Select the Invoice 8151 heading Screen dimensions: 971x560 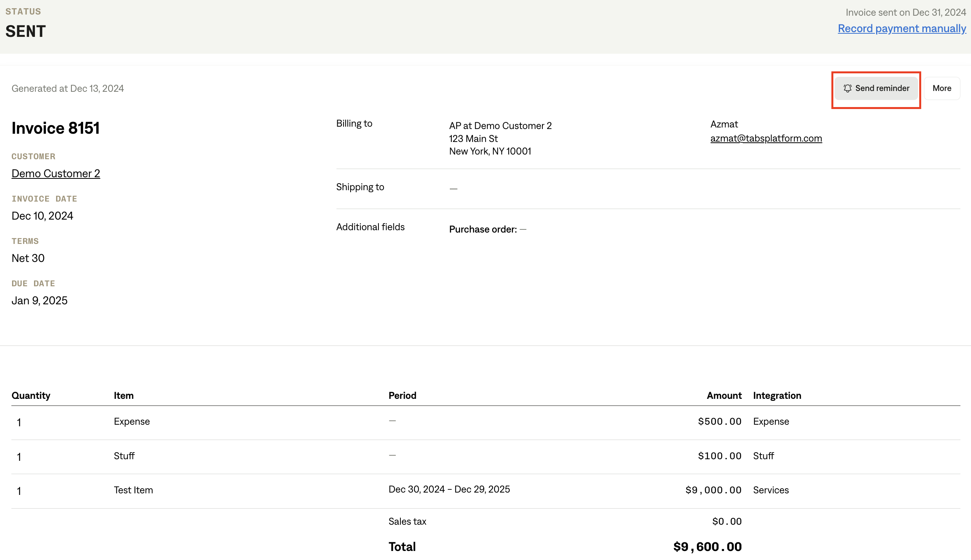point(55,128)
